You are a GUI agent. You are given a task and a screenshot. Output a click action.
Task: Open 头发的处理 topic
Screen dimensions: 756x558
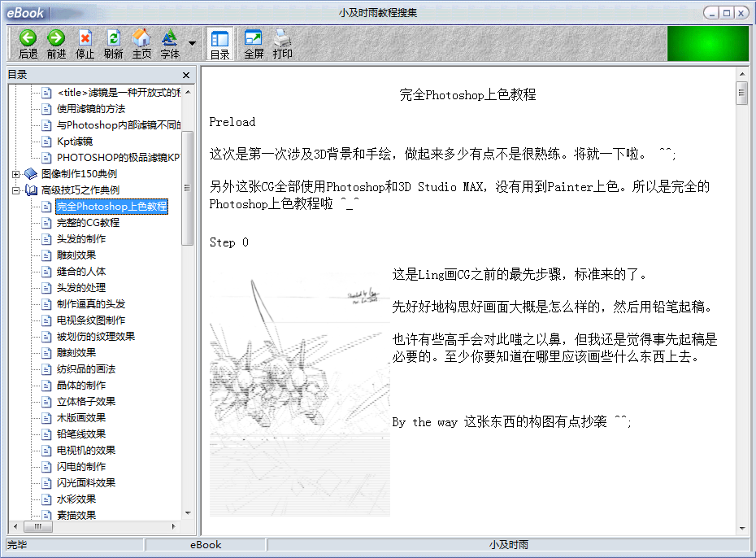pos(81,288)
